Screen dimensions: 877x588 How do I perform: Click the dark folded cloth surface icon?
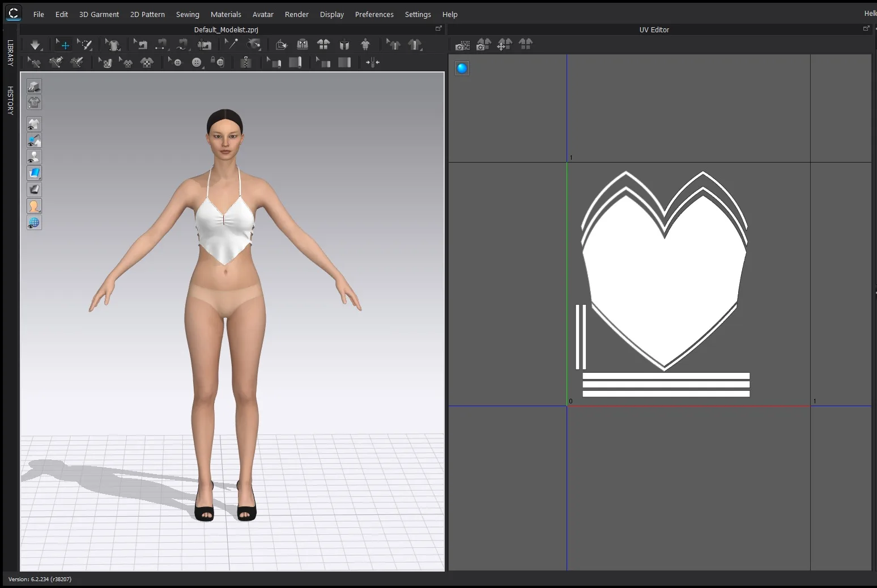click(34, 190)
